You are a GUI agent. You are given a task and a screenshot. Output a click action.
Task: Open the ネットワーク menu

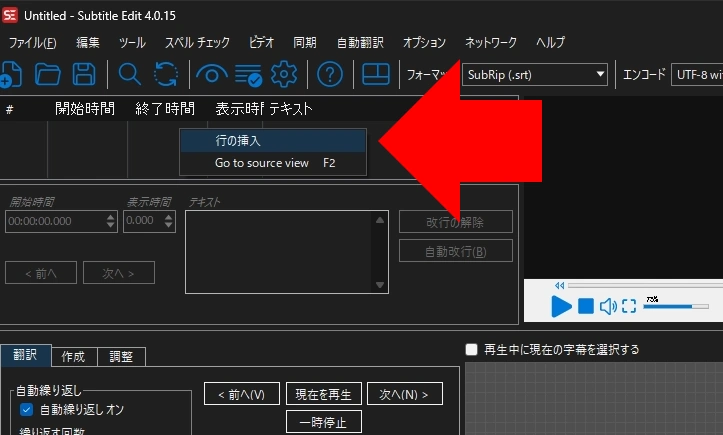[x=491, y=42]
